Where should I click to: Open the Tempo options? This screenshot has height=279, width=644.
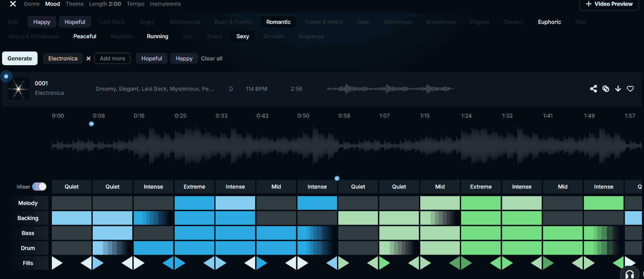[135, 4]
